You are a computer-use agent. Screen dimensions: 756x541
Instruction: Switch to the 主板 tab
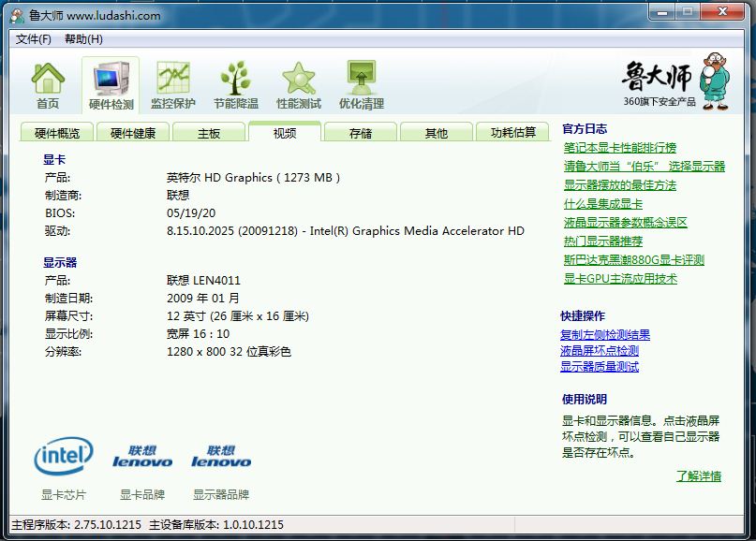coord(209,133)
